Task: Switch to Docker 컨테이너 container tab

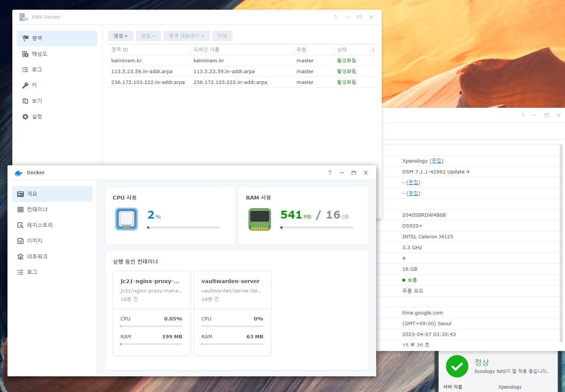Action: pyautogui.click(x=37, y=210)
